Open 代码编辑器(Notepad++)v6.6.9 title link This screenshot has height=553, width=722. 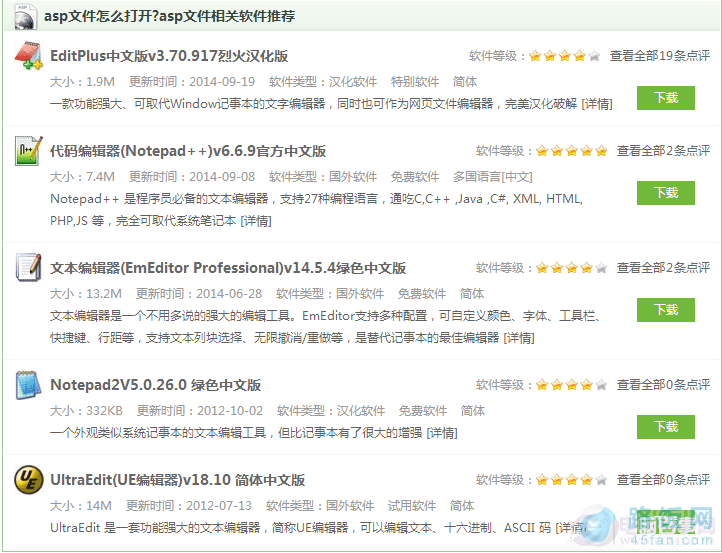click(188, 151)
